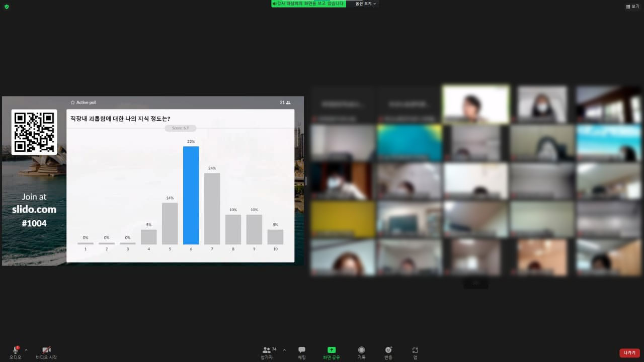Click the divider handle between share and gallery
Screen dimensions: 644x362
pos(306,181)
